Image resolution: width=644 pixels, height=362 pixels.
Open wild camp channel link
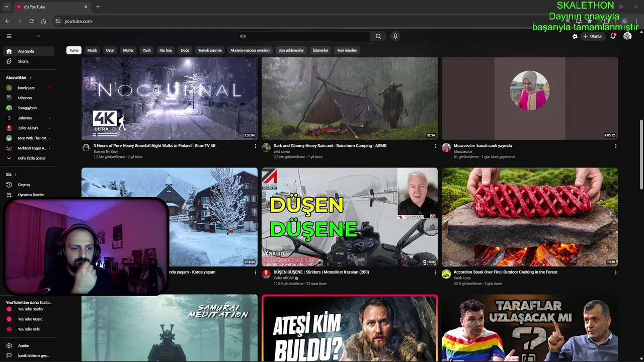point(282,151)
